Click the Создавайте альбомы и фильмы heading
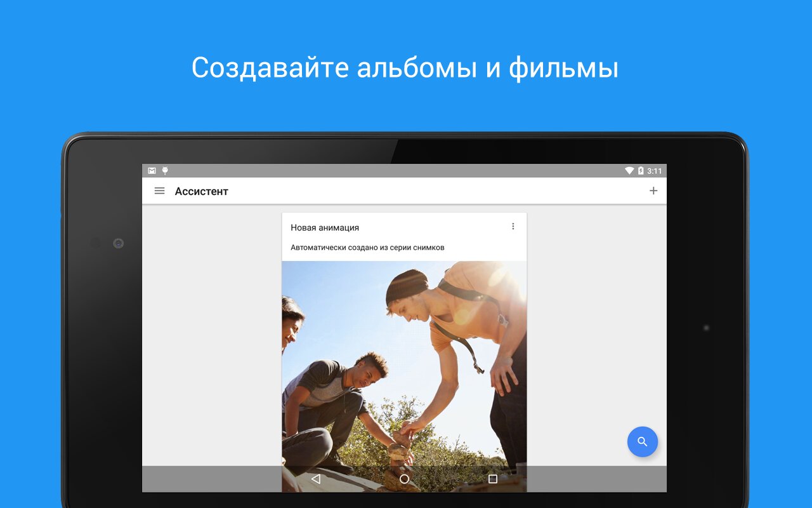 (x=405, y=68)
